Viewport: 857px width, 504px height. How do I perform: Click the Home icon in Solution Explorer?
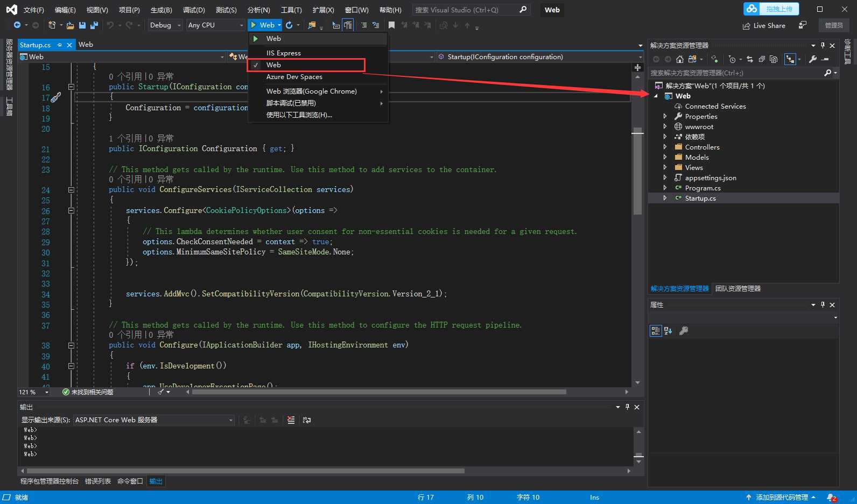pos(680,59)
